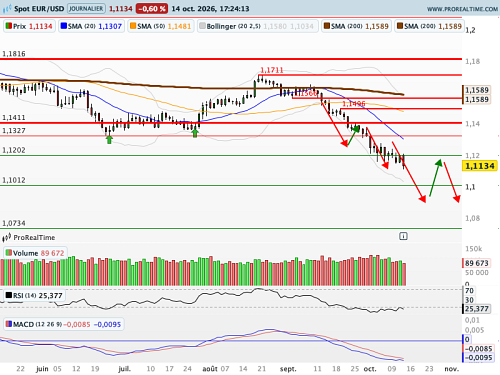500x375 pixels.
Task: Click the juin label on date axis
Action: [x=42, y=369]
